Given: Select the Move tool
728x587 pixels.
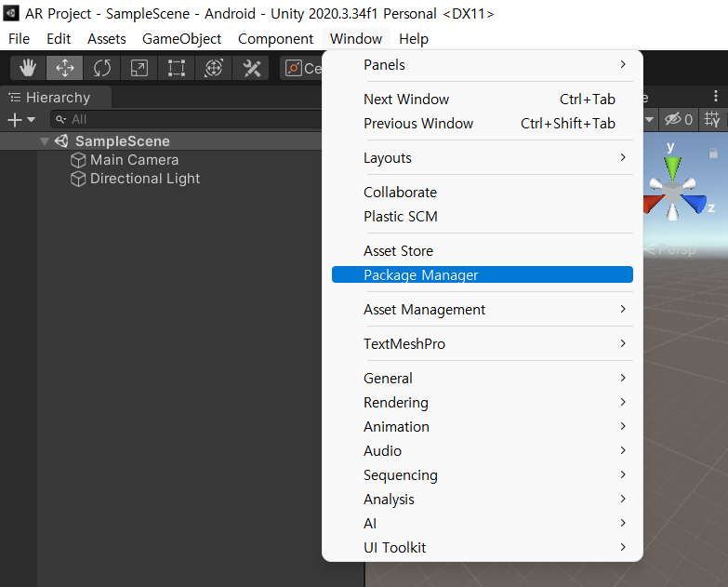Looking at the screenshot, I should 64,68.
